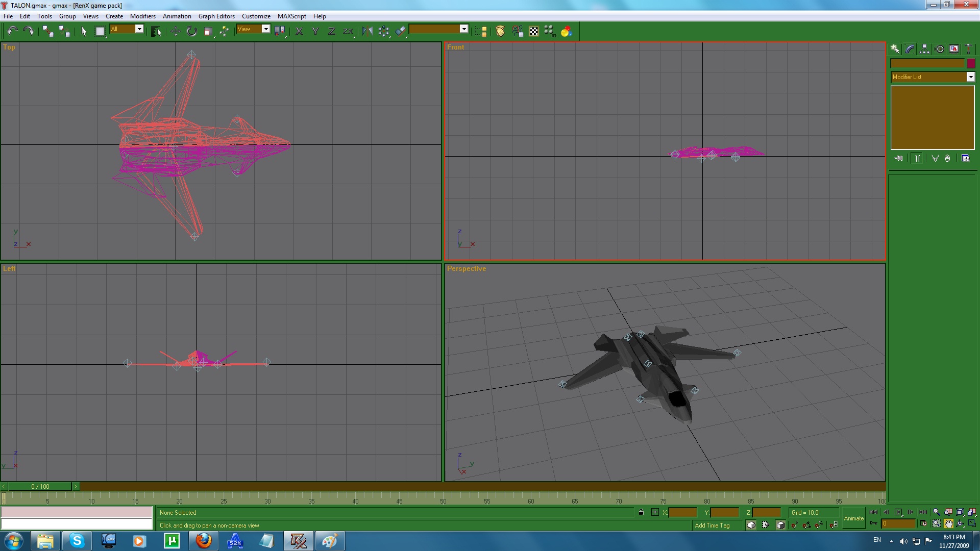Toggle Restrict to X axis

(x=300, y=31)
